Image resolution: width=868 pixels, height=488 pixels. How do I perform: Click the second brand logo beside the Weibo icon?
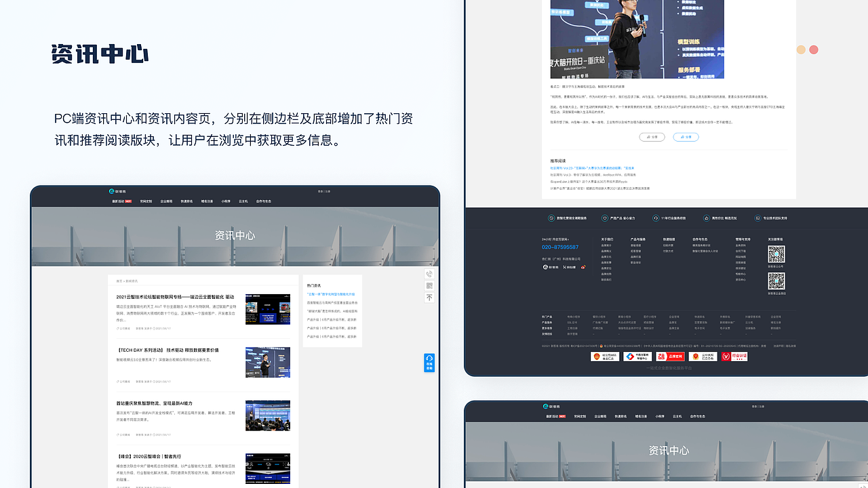pos(569,267)
